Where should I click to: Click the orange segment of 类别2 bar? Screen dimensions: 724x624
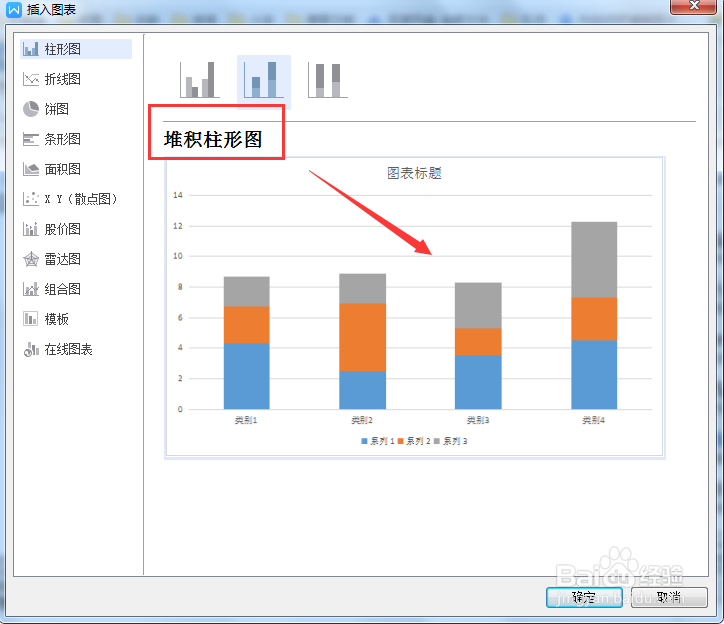coord(362,337)
